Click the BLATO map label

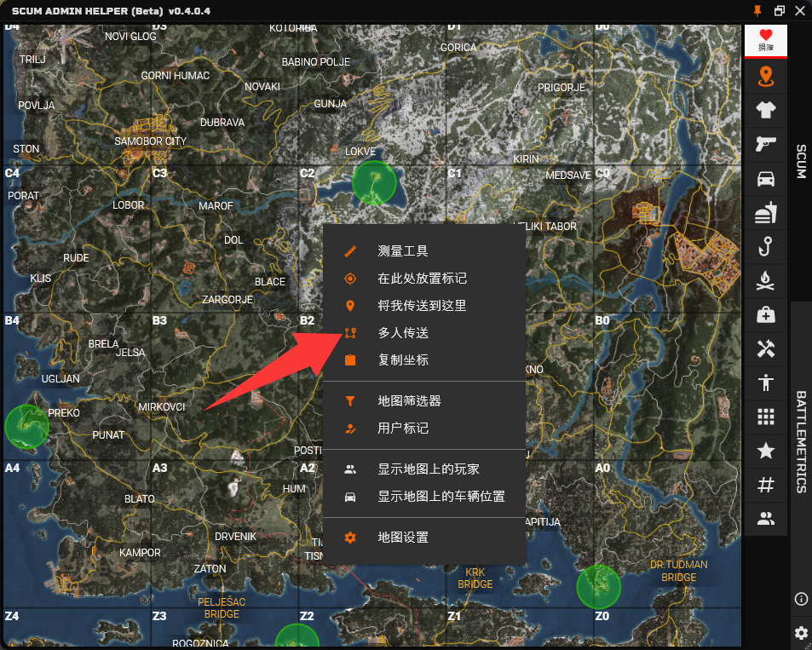139,498
